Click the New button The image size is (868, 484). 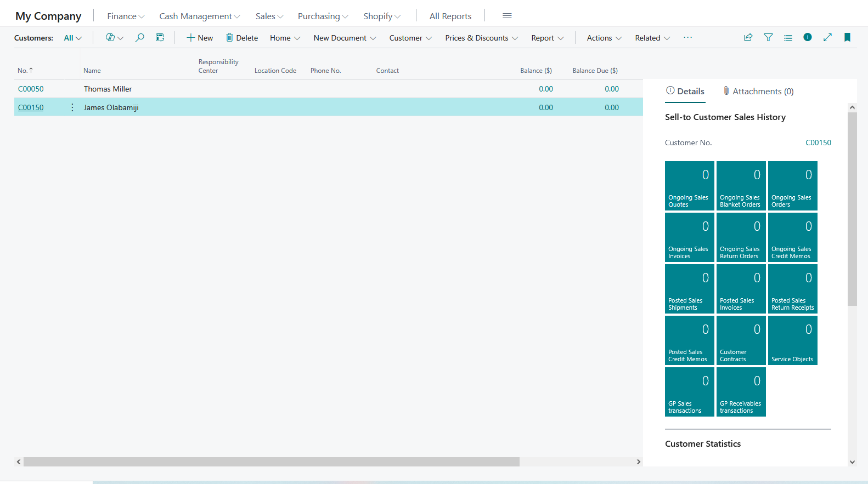click(x=200, y=38)
